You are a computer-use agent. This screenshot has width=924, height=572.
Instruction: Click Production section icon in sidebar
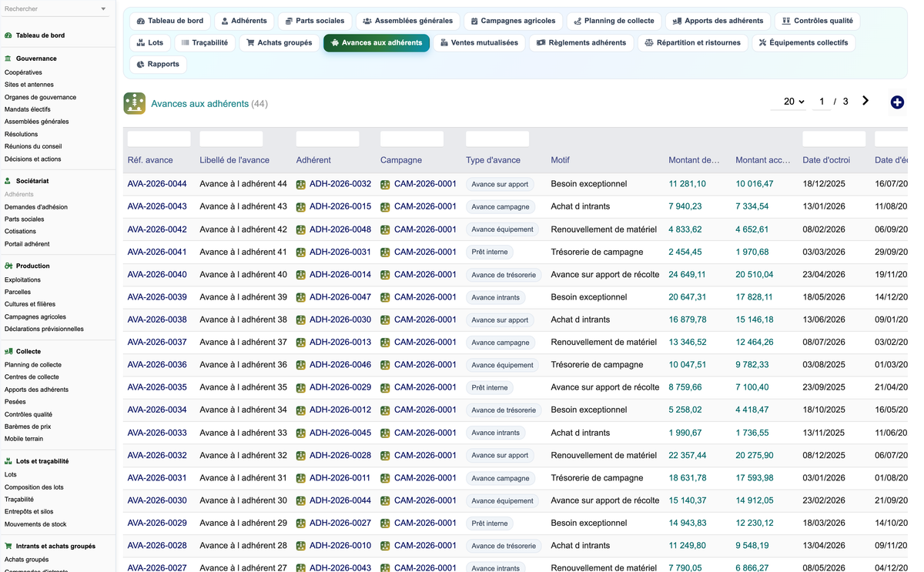tap(8, 266)
